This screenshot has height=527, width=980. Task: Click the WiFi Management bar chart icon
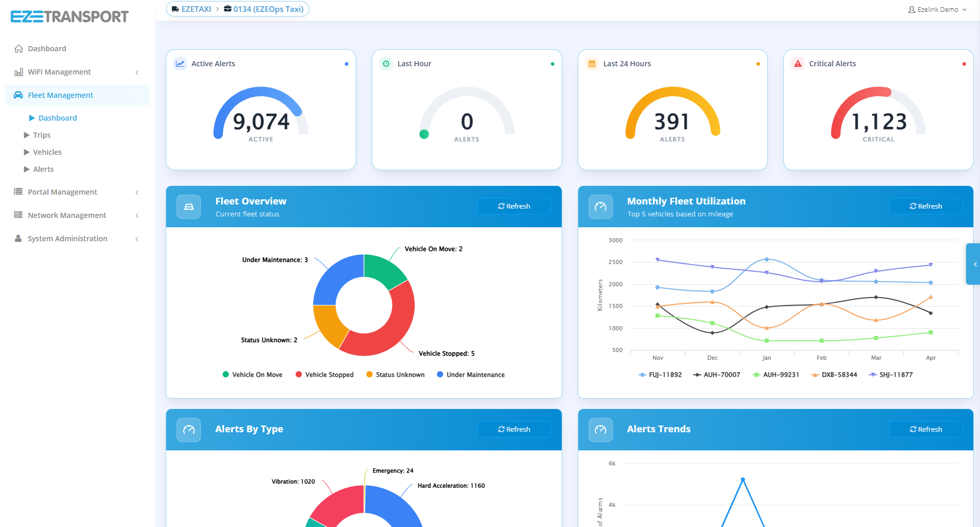coord(19,72)
